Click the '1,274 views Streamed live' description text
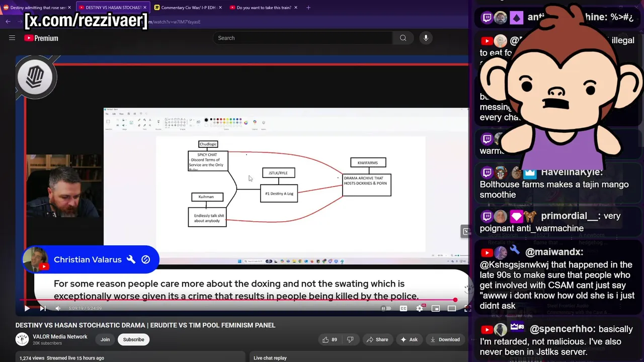The image size is (644, 362). (62, 358)
